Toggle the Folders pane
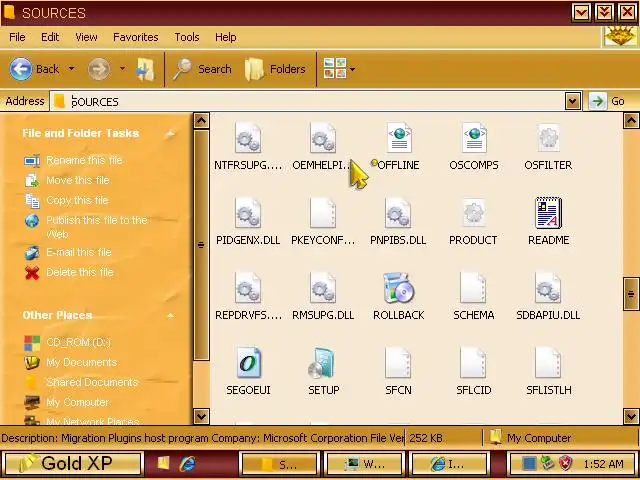The width and height of the screenshot is (640, 480). [x=275, y=69]
